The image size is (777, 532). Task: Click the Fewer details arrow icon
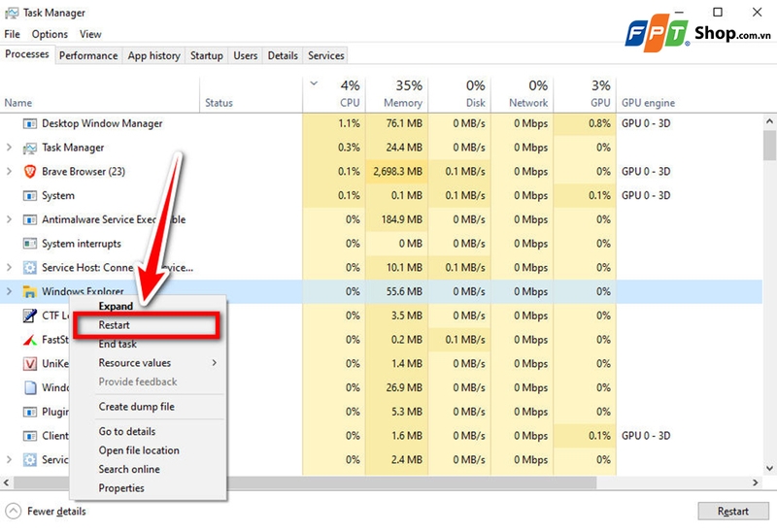click(x=13, y=512)
